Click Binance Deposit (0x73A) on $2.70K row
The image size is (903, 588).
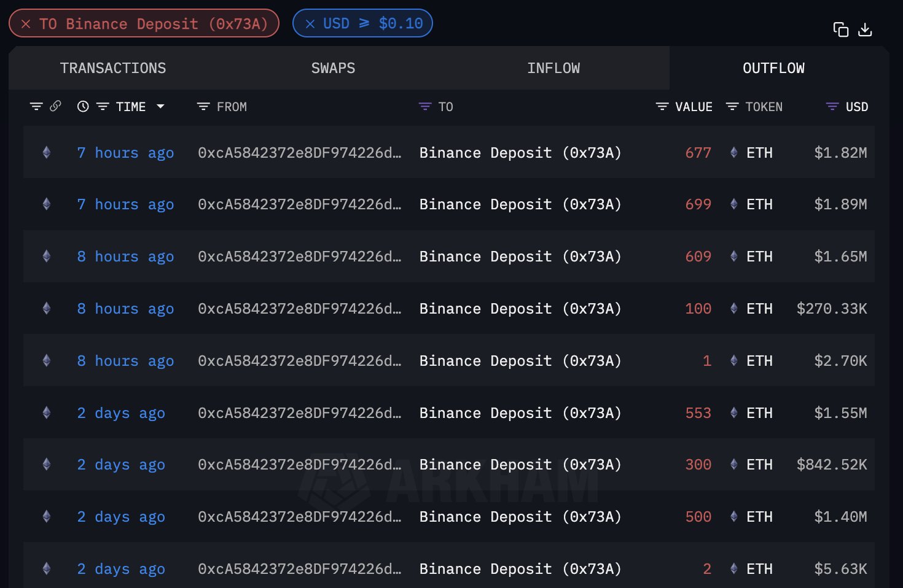coord(520,361)
